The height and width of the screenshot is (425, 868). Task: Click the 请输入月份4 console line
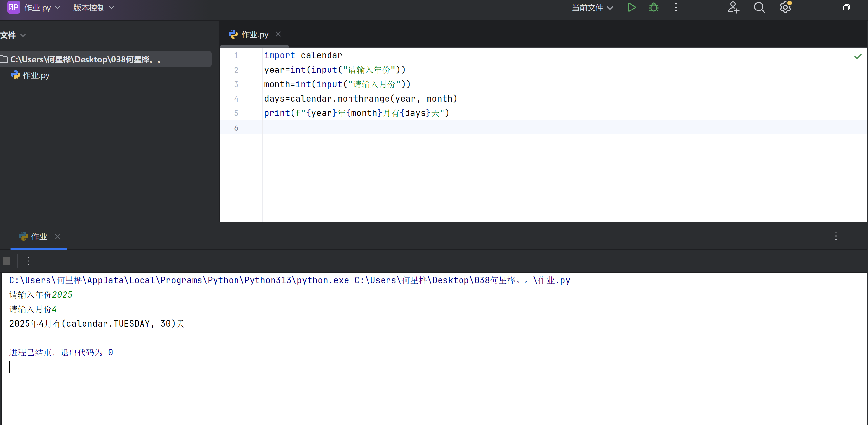[x=33, y=309]
